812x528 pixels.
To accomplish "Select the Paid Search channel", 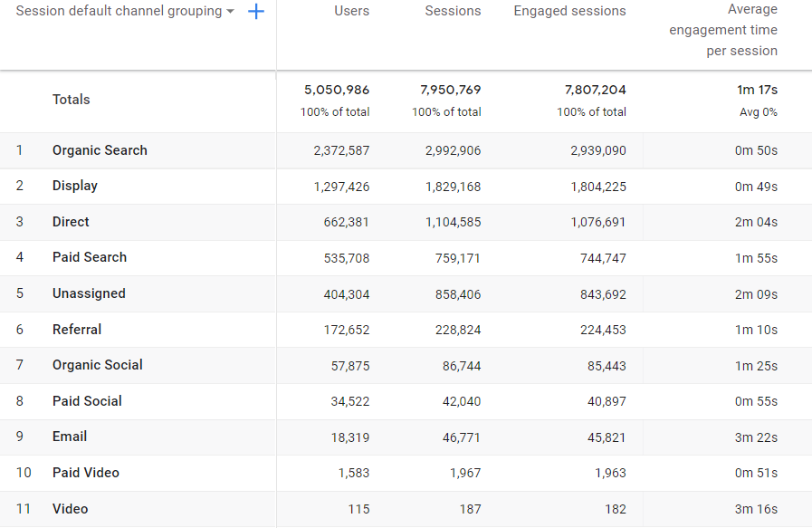I will [90, 257].
